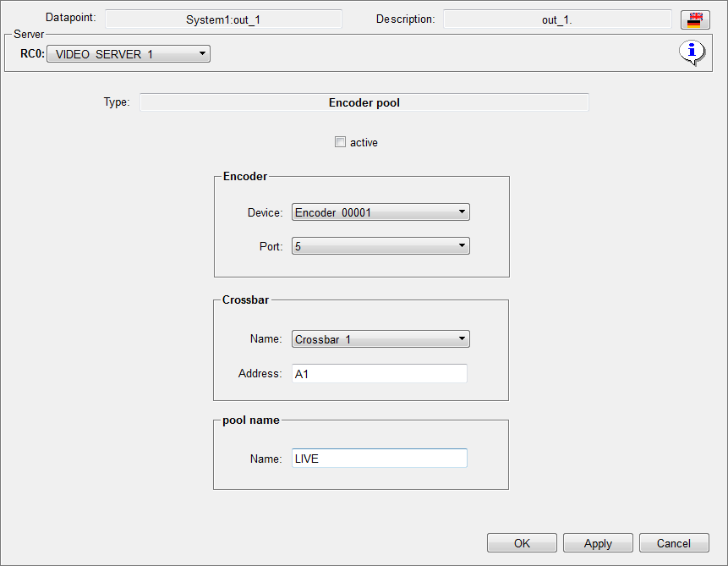Open the info speech bubble help

692,52
